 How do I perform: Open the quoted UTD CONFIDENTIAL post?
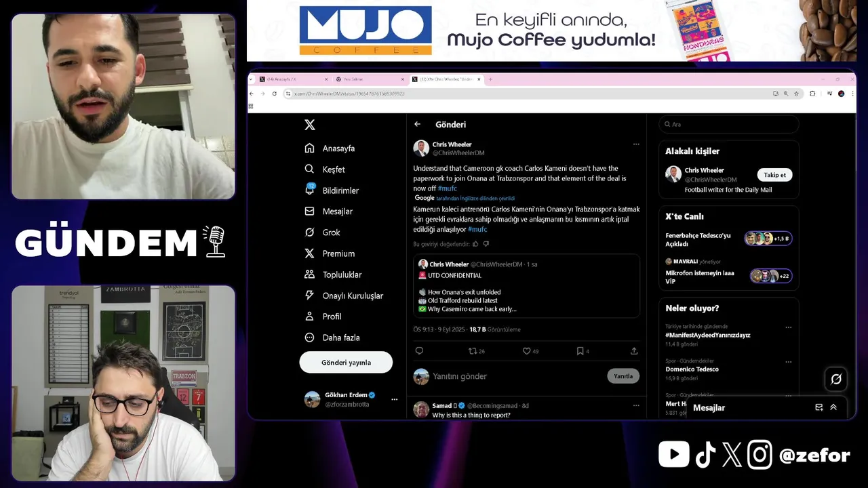526,286
